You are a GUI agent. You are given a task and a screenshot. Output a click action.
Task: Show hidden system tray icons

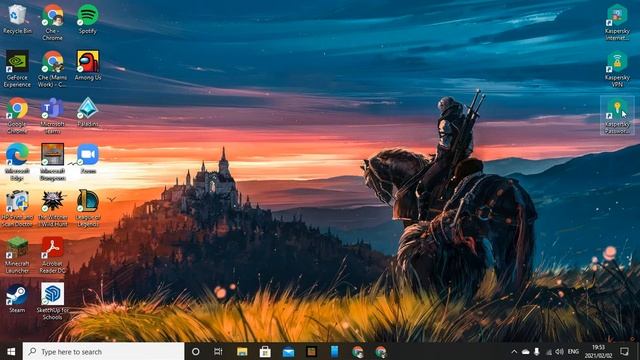coord(514,351)
